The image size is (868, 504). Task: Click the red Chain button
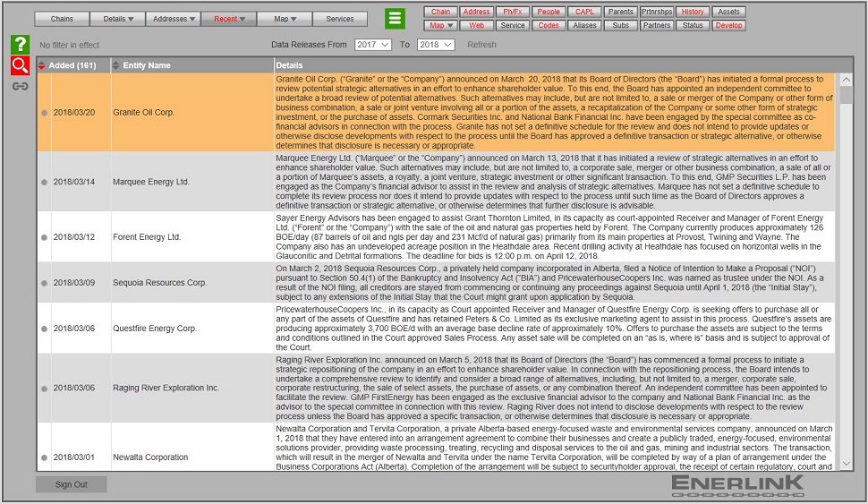pos(440,12)
